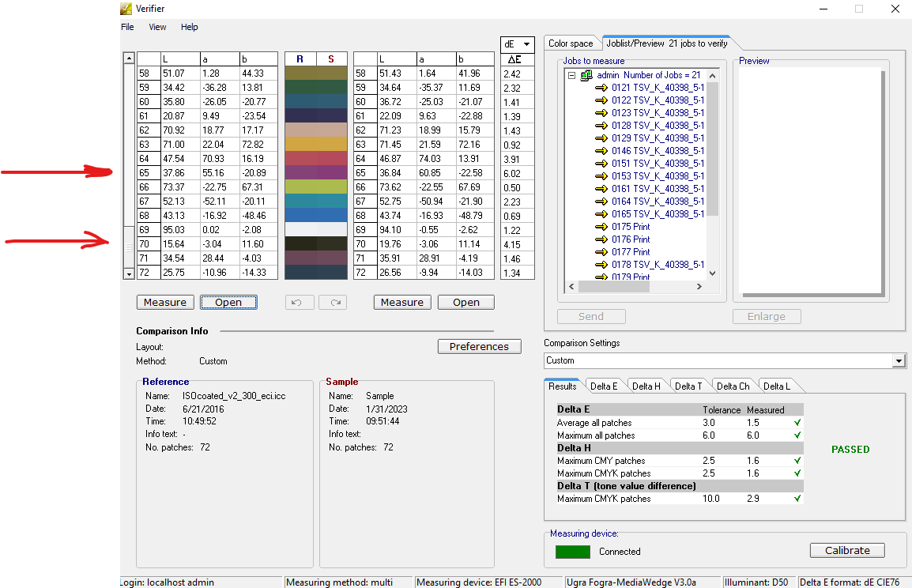Screen dimensions: 912x588
Task: Click the reference color swatch for patch 68
Action: point(300,216)
